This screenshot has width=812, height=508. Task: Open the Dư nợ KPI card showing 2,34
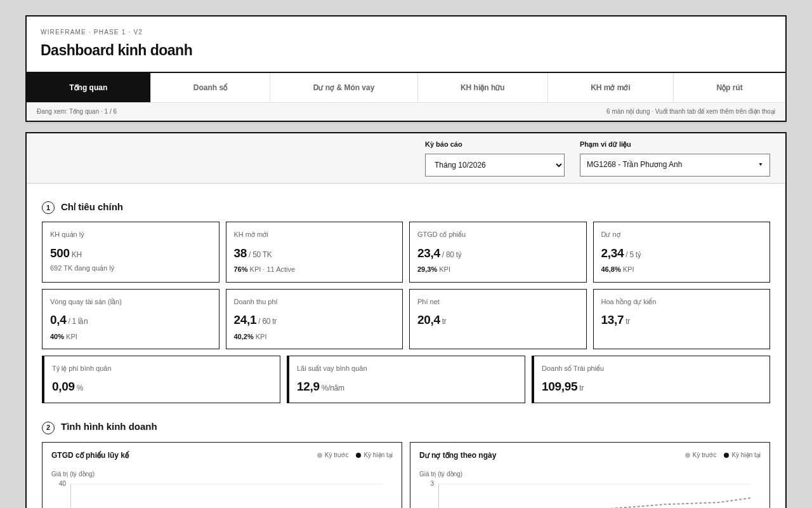681,252
